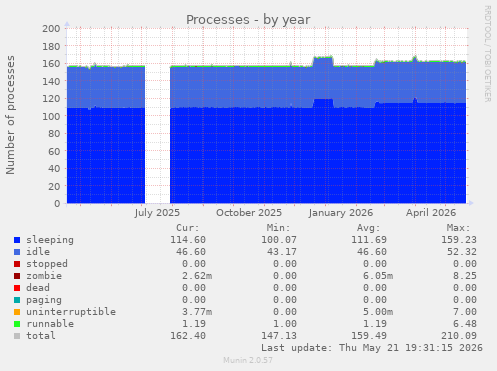Click the idle legend color swatch
This screenshot has height=371, width=497.
click(17, 252)
